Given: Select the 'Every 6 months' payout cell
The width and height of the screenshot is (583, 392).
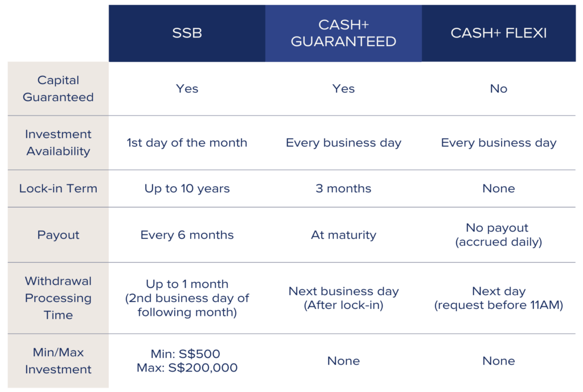Looking at the screenshot, I should [187, 235].
